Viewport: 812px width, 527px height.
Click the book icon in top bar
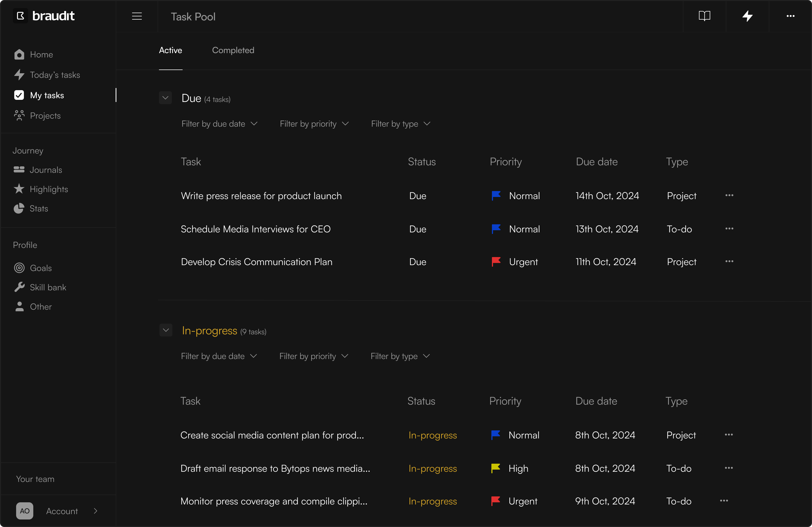click(x=704, y=16)
